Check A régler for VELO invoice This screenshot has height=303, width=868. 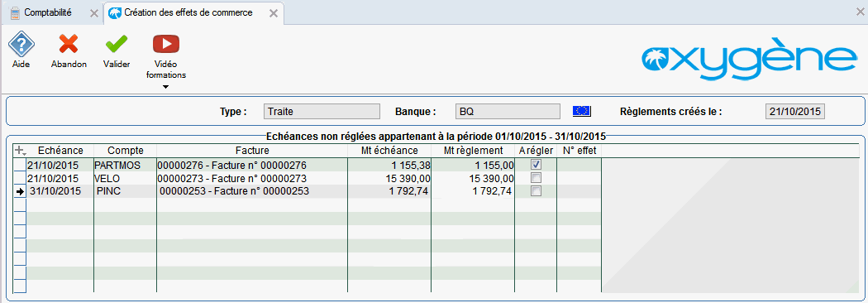tap(536, 178)
